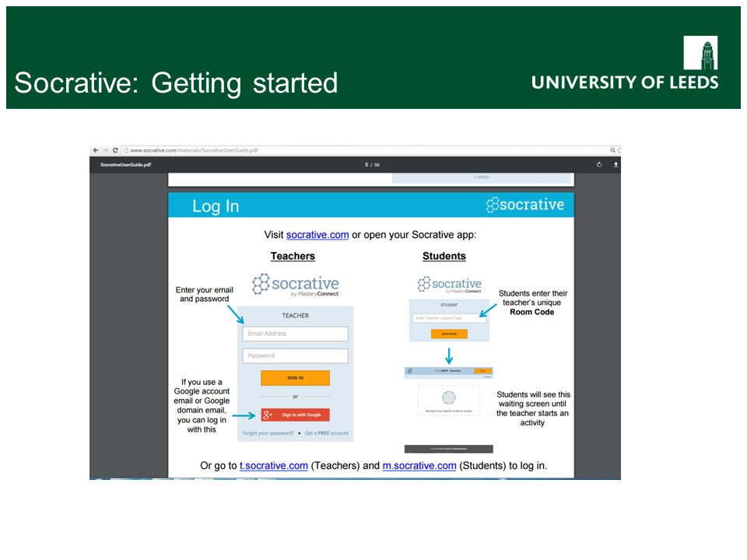Click the Students heading
The width and height of the screenshot is (747, 560).
pyautogui.click(x=444, y=256)
